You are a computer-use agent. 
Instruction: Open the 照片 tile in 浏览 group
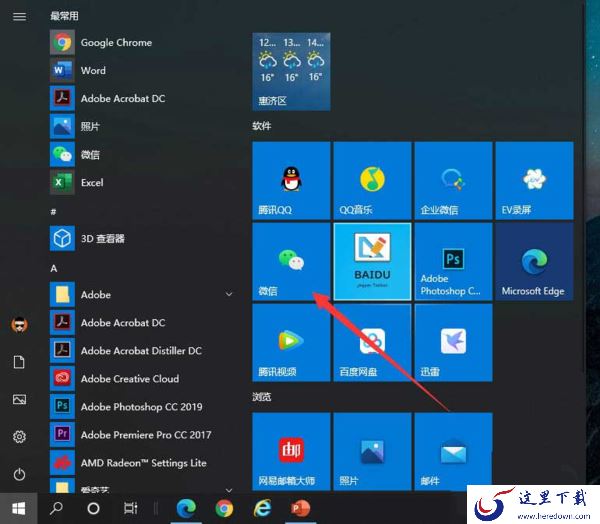pyautogui.click(x=372, y=451)
